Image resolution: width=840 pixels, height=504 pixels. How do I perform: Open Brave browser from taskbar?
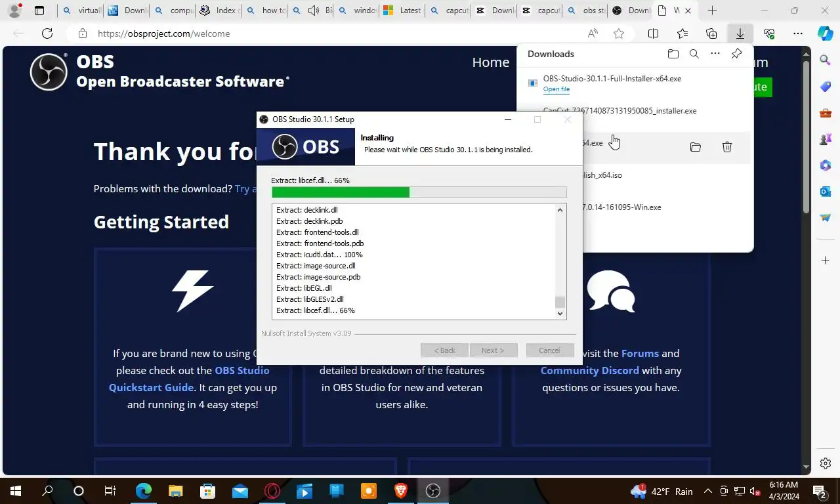point(400,490)
